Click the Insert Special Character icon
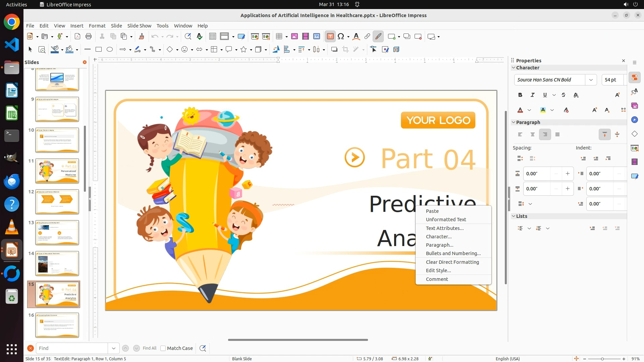This screenshot has height=362, width=644. pos(341,37)
